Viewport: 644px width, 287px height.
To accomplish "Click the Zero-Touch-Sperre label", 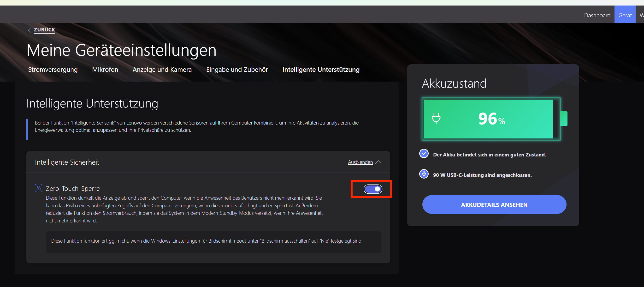I will point(73,188).
